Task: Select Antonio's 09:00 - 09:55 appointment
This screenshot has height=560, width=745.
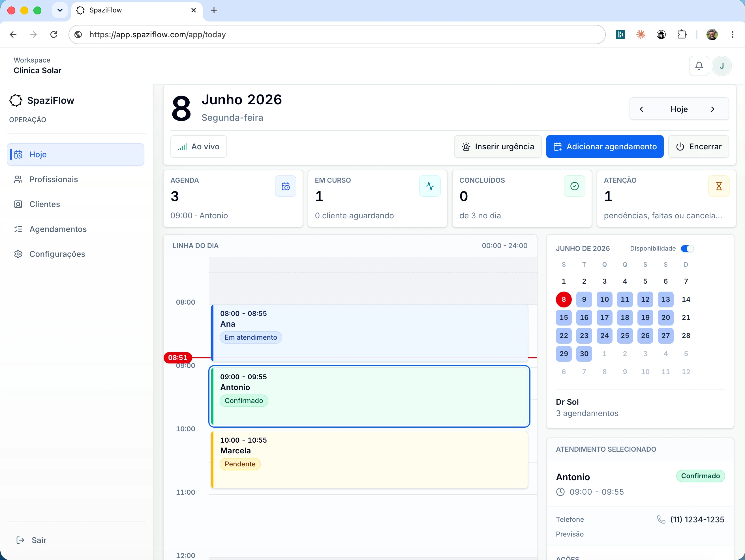Action: 369,396
